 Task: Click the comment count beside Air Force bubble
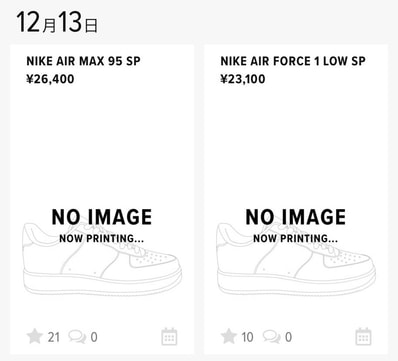[x=288, y=337]
